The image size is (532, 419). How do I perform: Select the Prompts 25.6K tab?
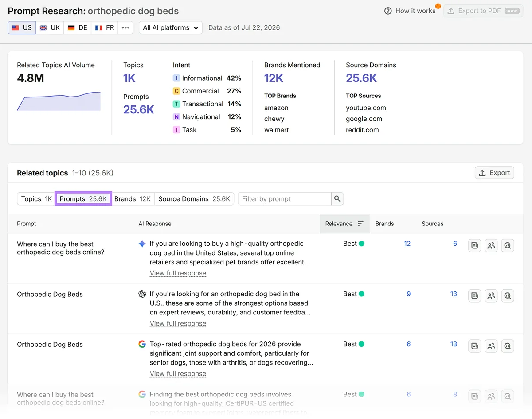[x=83, y=199]
